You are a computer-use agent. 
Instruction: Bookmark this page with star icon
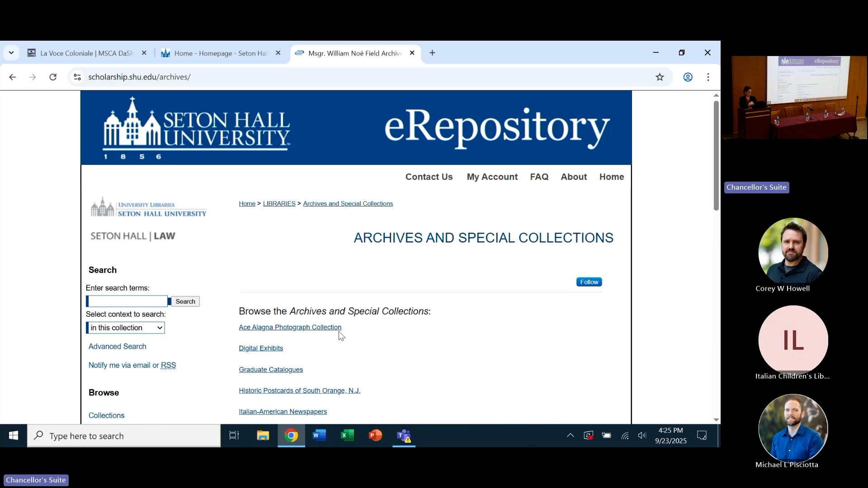(x=660, y=77)
